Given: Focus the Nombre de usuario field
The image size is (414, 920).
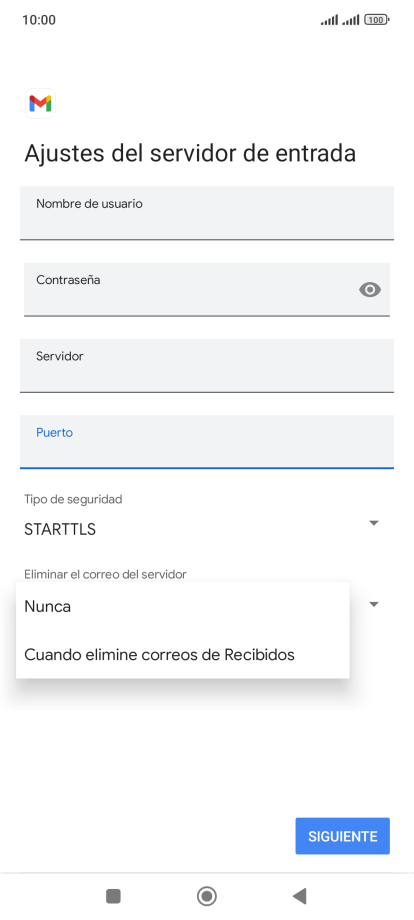Looking at the screenshot, I should tap(206, 213).
